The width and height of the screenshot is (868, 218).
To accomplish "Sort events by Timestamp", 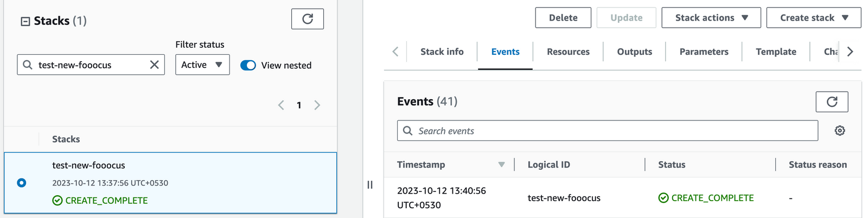I will [451, 164].
